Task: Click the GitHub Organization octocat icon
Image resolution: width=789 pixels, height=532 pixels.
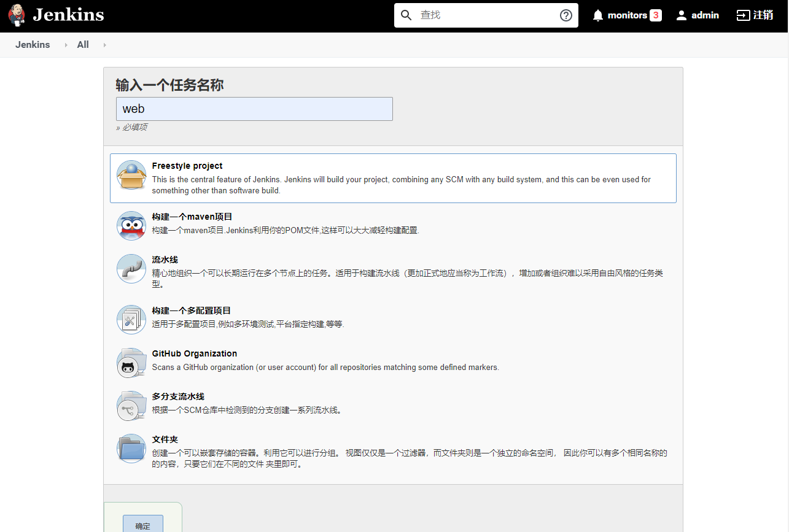Action: pos(131,362)
